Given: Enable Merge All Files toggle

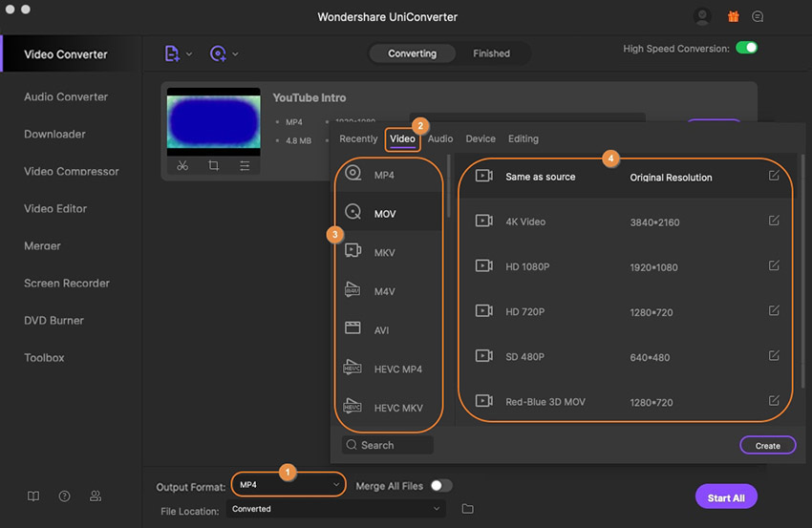Looking at the screenshot, I should (440, 486).
